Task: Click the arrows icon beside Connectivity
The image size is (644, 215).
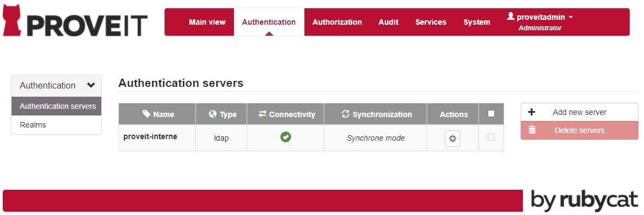Action: 263,114
